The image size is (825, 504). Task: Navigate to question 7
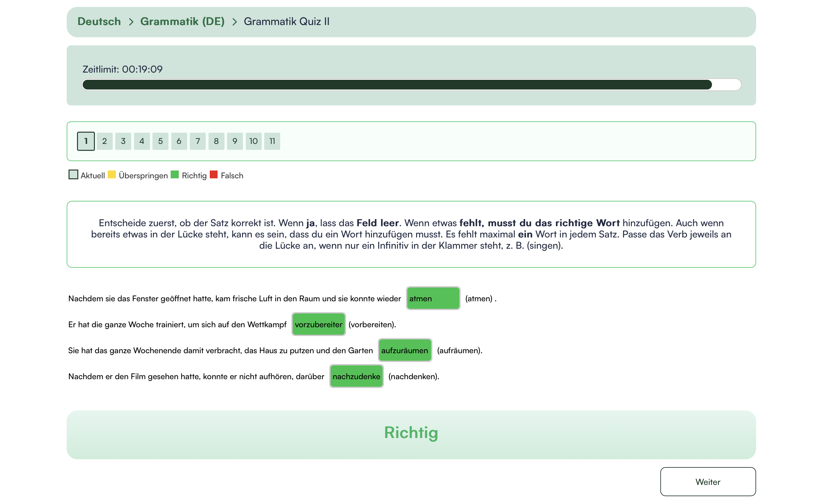coord(198,141)
